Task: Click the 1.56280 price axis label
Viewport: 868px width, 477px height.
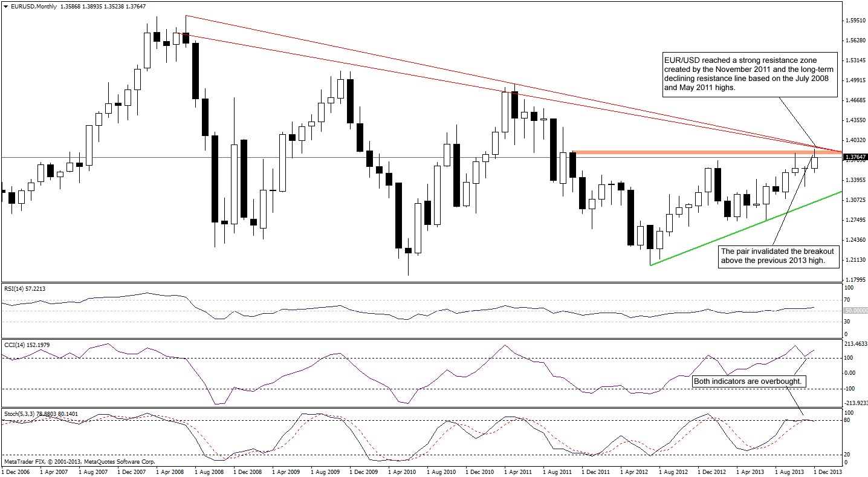Action: click(x=855, y=41)
